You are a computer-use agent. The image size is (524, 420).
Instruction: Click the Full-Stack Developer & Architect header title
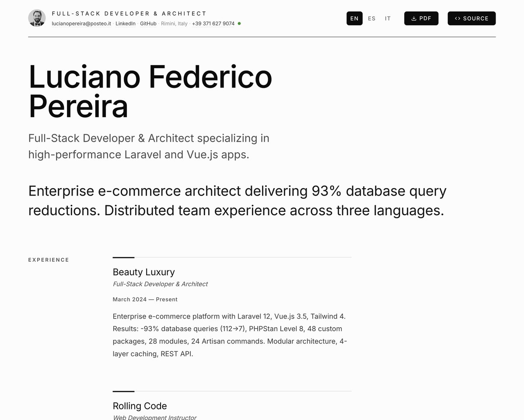click(x=129, y=14)
